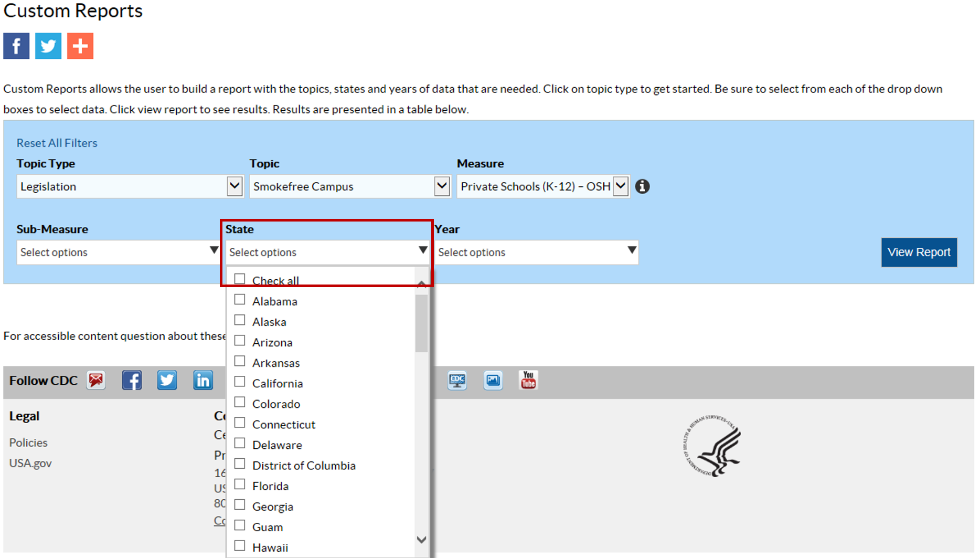Open the YouTube icon in footer bar
Image resolution: width=980 pixels, height=558 pixels.
pos(528,380)
